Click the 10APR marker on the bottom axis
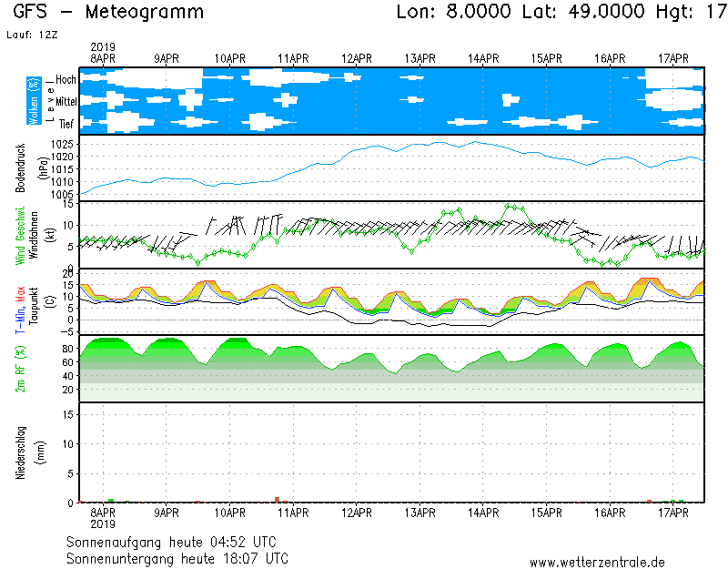The image size is (728, 569). coord(230,513)
